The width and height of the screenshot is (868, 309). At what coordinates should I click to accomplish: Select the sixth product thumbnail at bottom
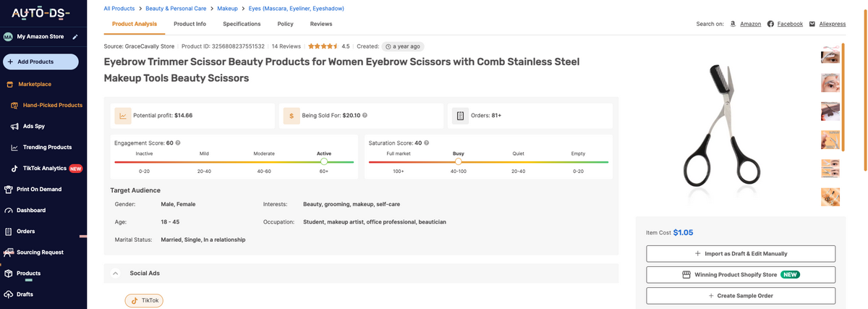(x=830, y=196)
